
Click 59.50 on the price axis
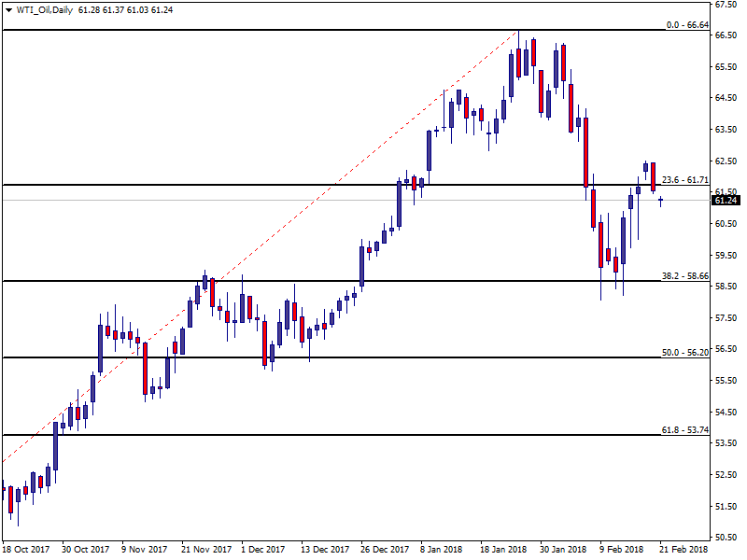[x=726, y=255]
